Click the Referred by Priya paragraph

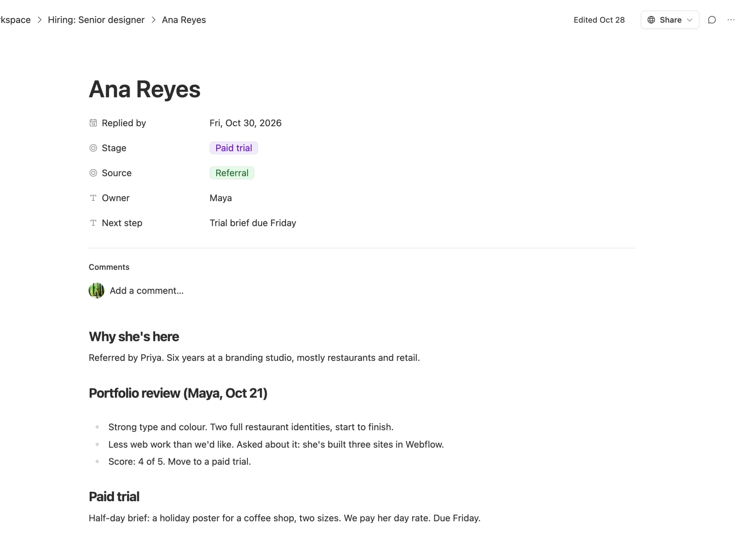(x=254, y=358)
